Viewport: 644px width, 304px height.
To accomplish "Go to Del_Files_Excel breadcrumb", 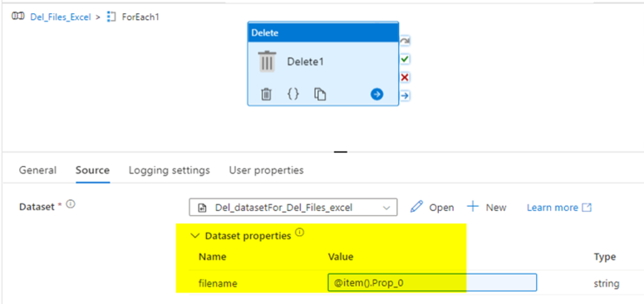I will click(61, 17).
